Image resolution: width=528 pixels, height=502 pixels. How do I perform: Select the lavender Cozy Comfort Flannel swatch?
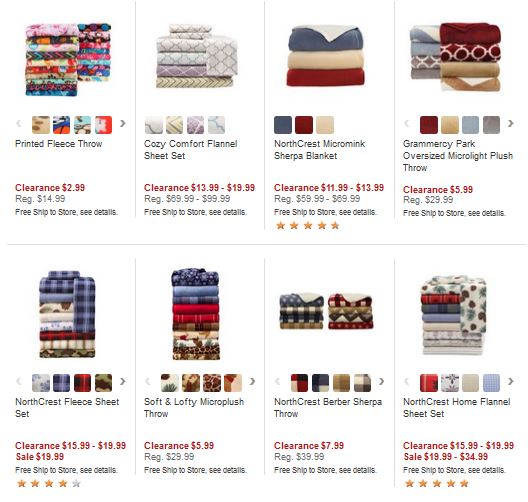pyautogui.click(x=195, y=125)
